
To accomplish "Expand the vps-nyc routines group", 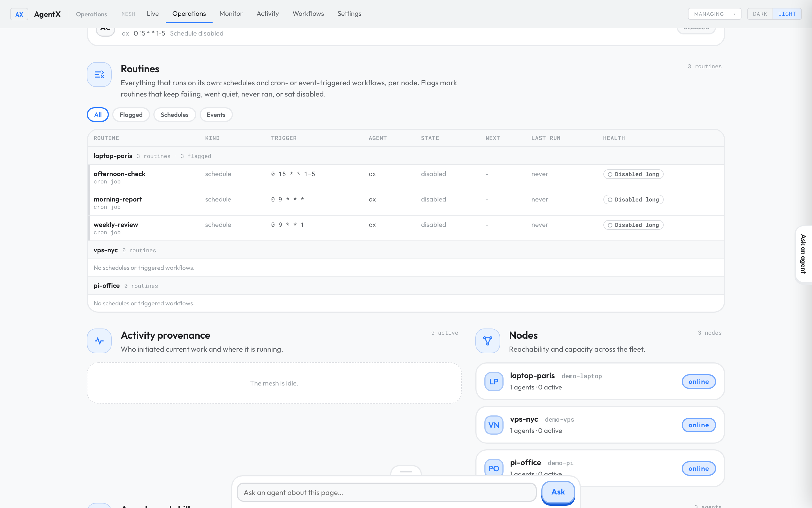I will (406, 250).
